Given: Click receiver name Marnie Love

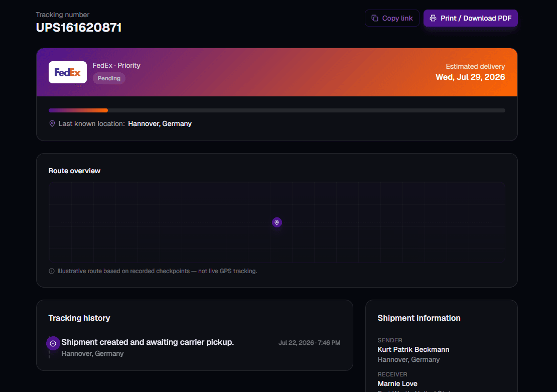Looking at the screenshot, I should 397,384.
